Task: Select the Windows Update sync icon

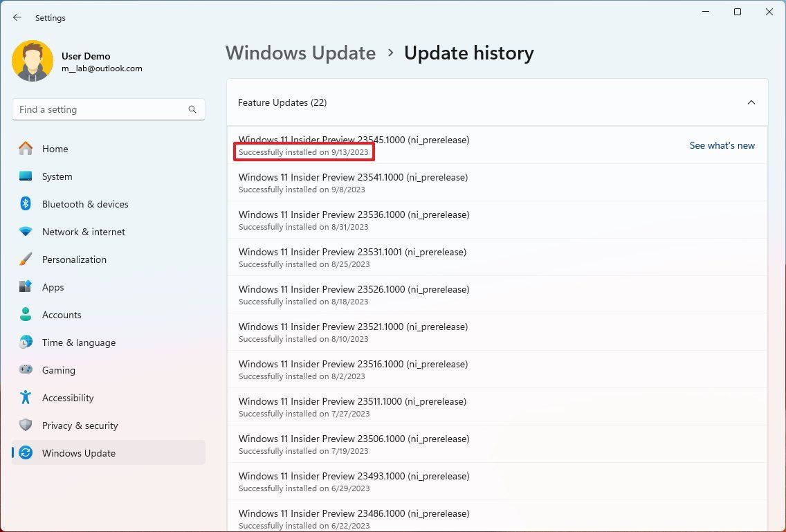Action: 26,453
